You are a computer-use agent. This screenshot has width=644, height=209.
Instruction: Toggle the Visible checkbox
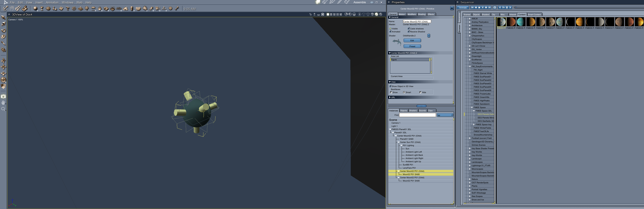pos(390,29)
